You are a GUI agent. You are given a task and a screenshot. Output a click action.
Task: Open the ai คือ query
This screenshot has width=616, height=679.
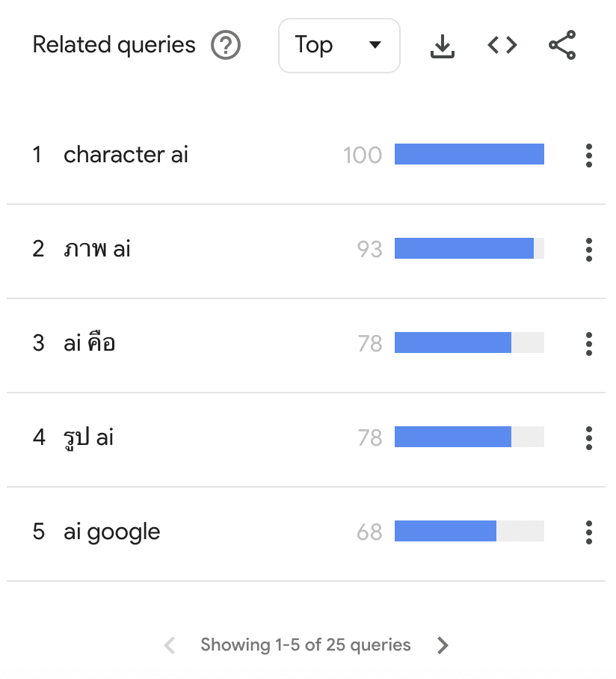pyautogui.click(x=89, y=343)
